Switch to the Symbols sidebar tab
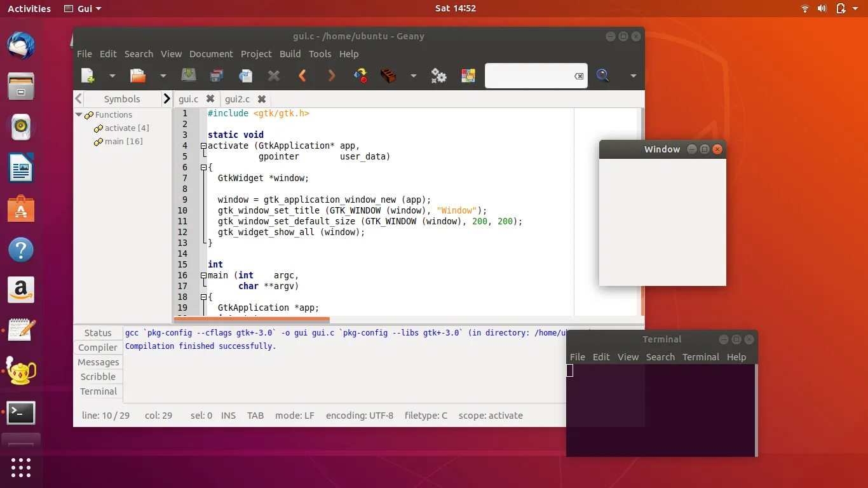The width and height of the screenshot is (868, 488). [x=122, y=99]
